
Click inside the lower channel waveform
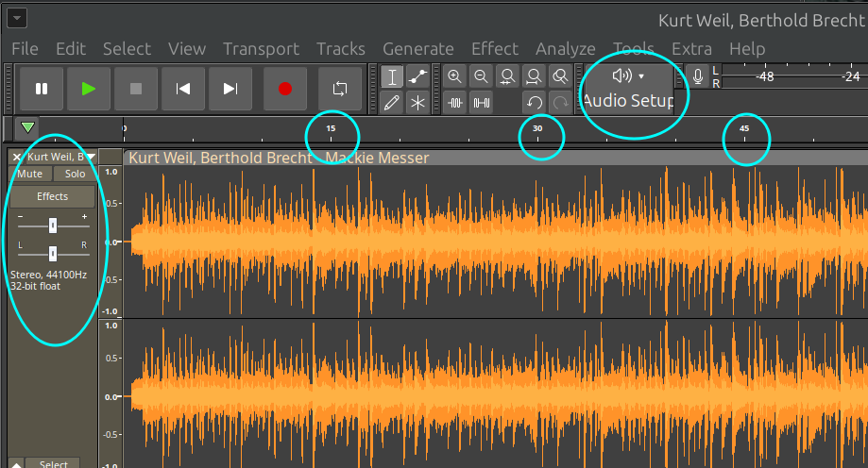click(496, 393)
